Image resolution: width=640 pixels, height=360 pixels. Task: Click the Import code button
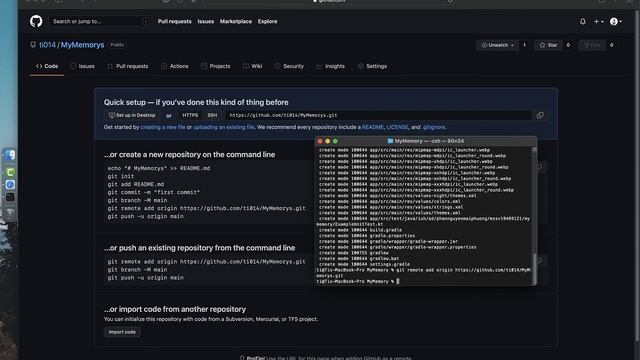[x=122, y=332]
